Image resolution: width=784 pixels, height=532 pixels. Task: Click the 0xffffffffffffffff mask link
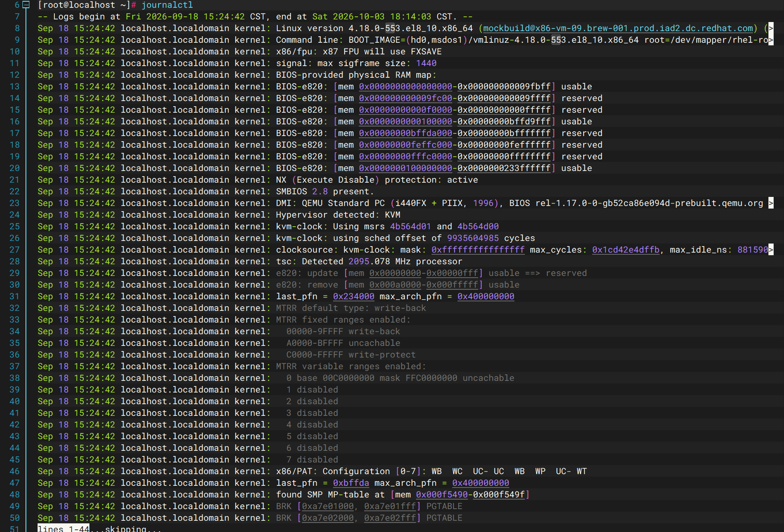tap(478, 250)
